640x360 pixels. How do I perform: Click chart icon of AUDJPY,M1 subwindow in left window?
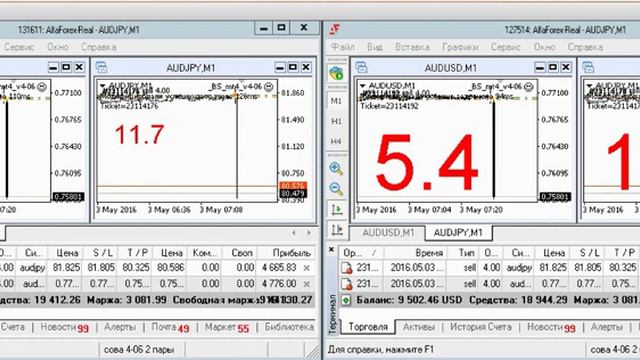(102, 67)
